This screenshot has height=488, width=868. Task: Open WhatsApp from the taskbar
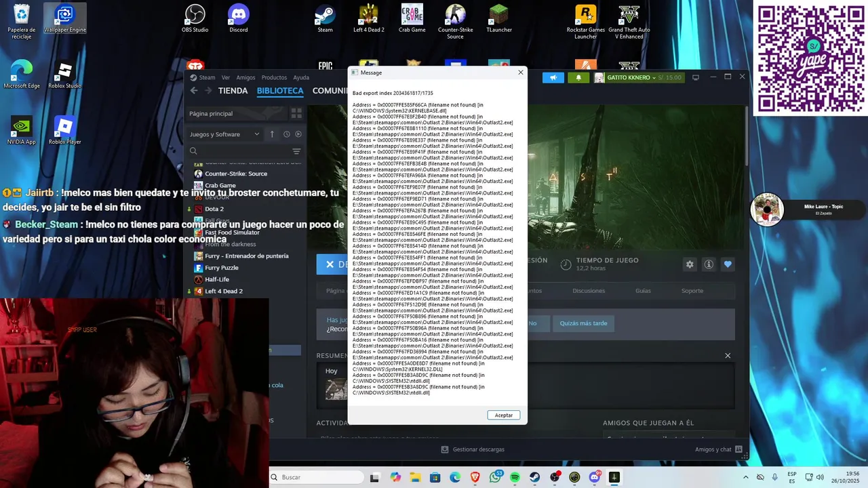[495, 477]
